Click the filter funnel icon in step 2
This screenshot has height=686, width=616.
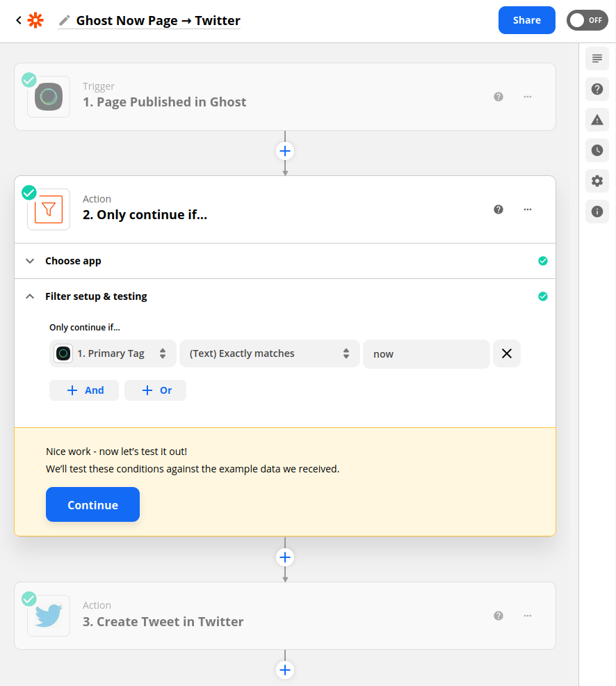coord(49,209)
